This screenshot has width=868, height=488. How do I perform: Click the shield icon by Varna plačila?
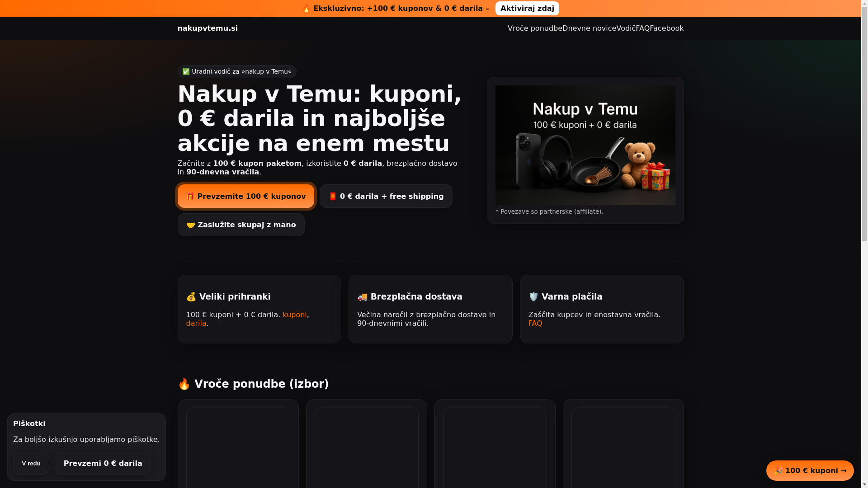pyautogui.click(x=533, y=296)
